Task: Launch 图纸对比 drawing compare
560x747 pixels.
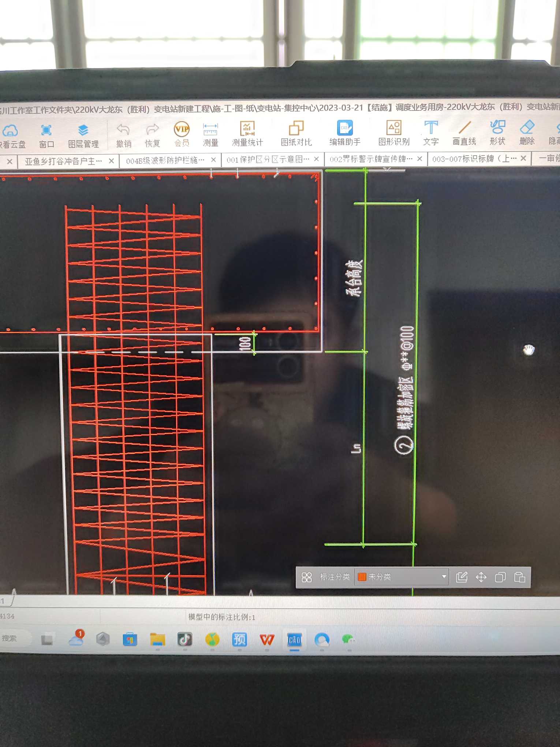Action: [x=296, y=134]
